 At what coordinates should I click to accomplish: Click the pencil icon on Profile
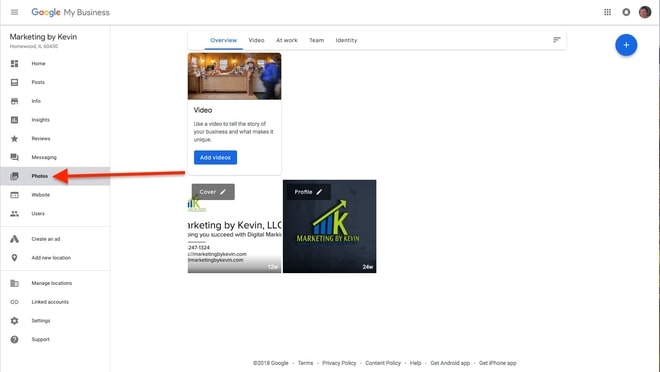click(319, 192)
